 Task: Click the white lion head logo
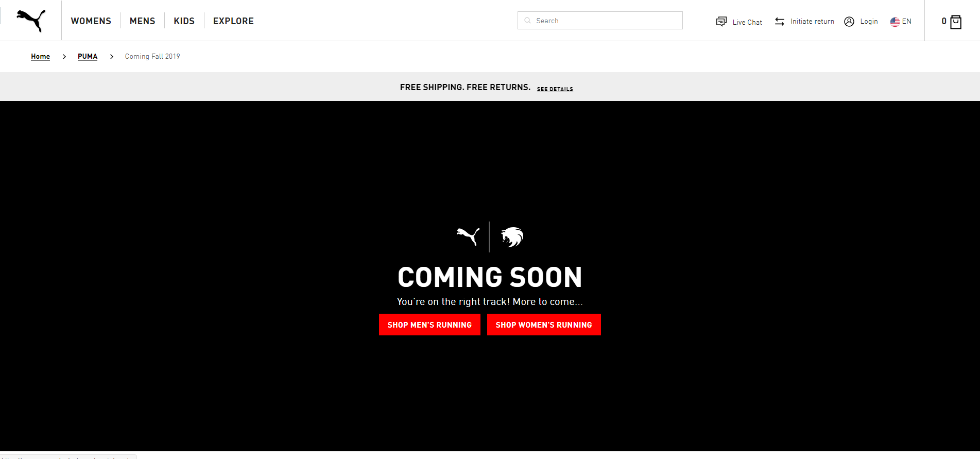(512, 237)
